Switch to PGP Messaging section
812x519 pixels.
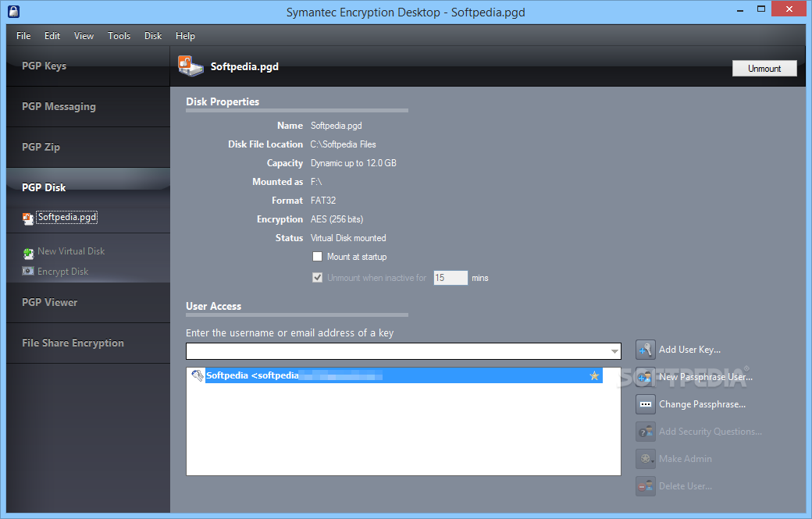coord(88,107)
